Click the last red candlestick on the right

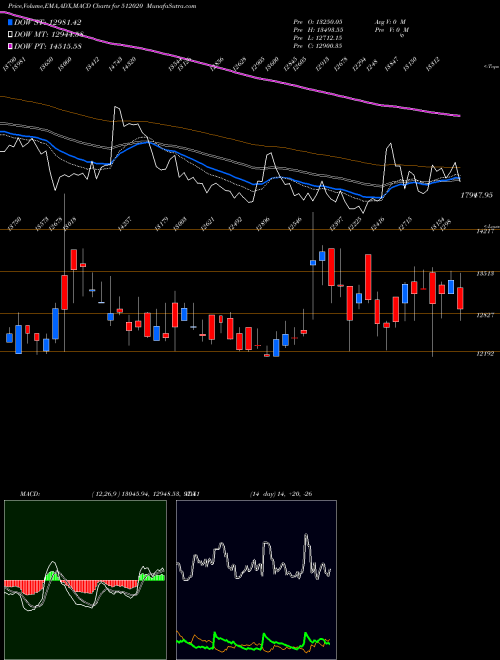[460, 298]
